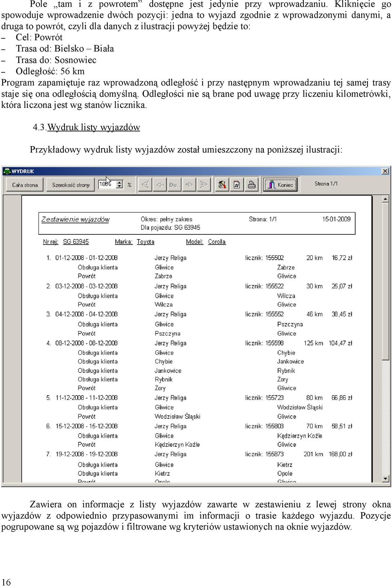The width and height of the screenshot is (392, 586).
Task: Go to last page arrow icon
Action: [x=203, y=185]
